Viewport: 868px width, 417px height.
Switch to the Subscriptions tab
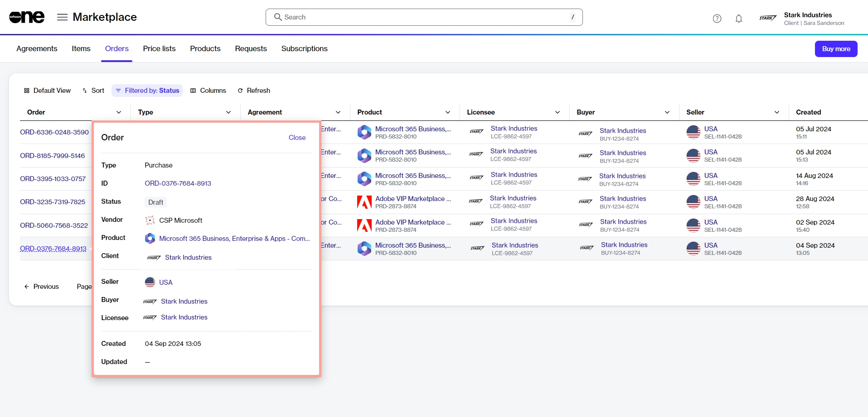[x=304, y=48]
